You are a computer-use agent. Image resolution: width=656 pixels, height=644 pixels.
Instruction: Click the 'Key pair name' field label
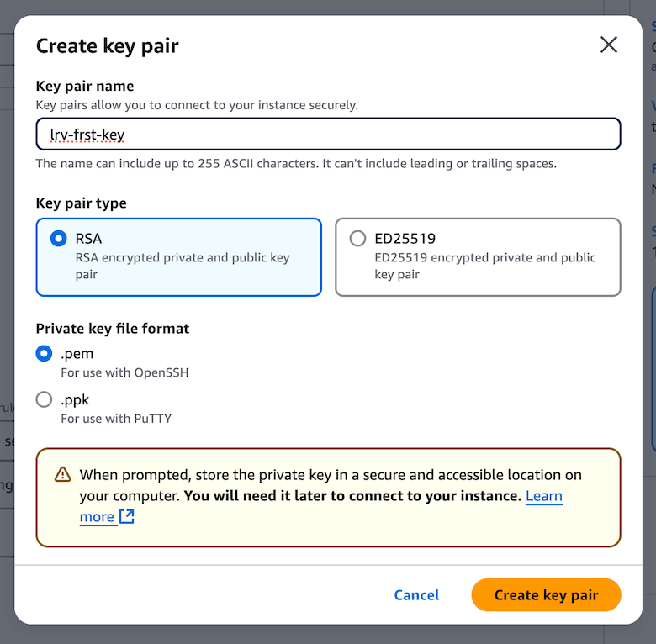(x=85, y=86)
